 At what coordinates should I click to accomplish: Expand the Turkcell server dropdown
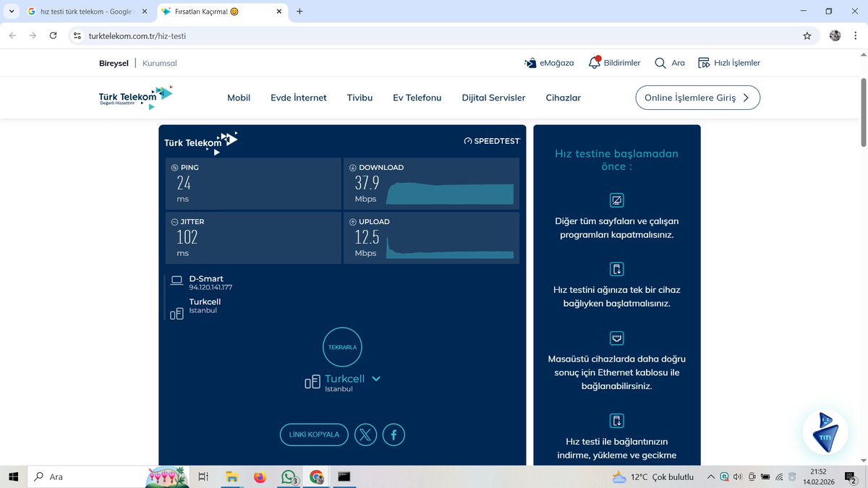point(376,379)
